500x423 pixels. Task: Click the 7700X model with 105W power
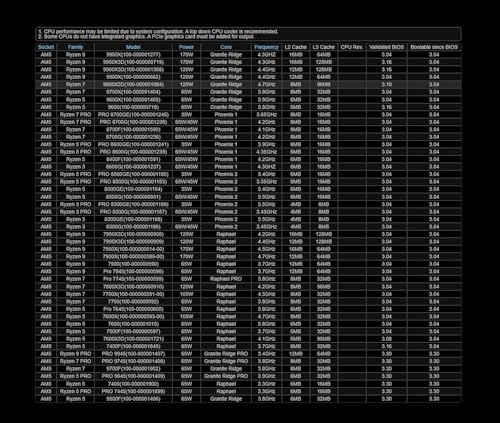[x=133, y=294]
